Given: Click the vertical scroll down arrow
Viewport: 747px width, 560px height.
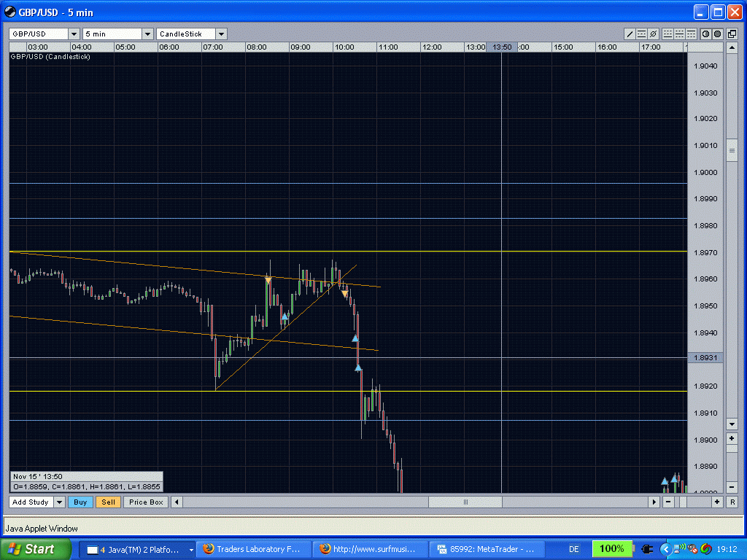Looking at the screenshot, I should click(732, 424).
